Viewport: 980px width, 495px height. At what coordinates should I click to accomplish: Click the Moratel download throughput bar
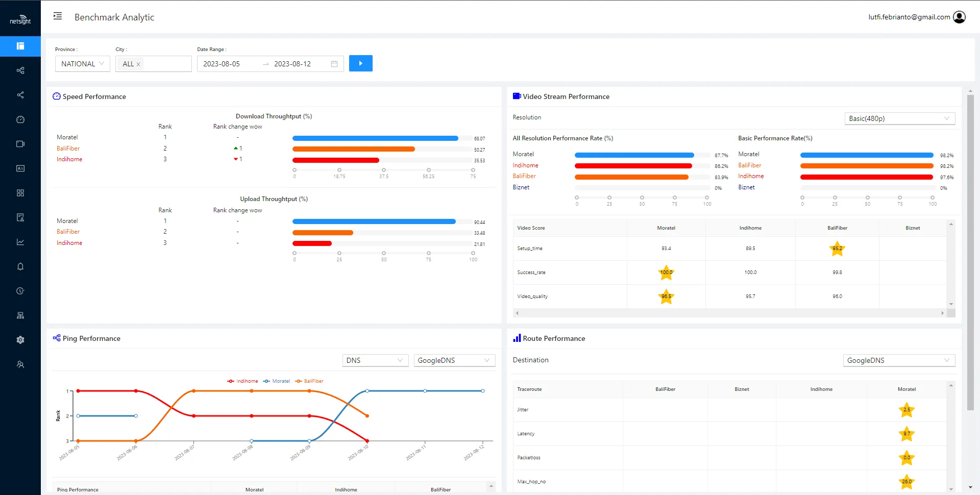[x=375, y=138]
